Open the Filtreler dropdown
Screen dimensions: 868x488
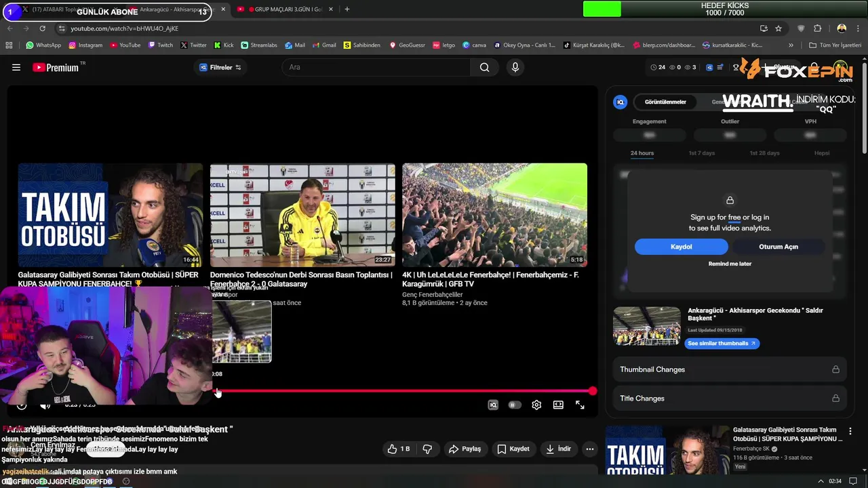220,67
